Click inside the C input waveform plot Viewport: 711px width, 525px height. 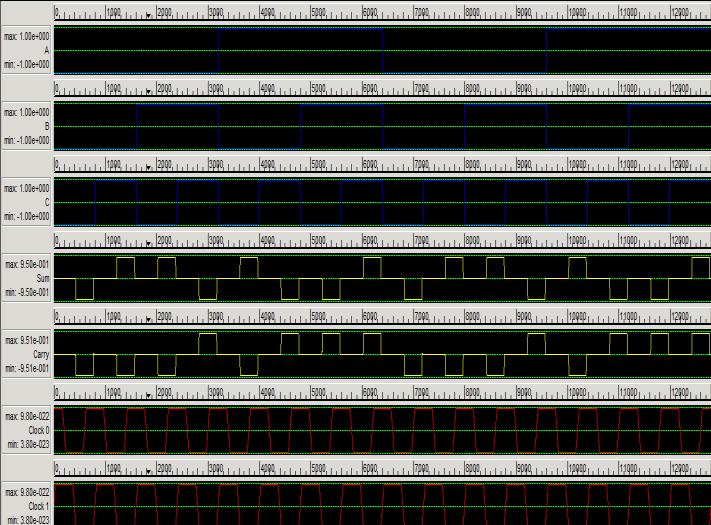point(382,202)
